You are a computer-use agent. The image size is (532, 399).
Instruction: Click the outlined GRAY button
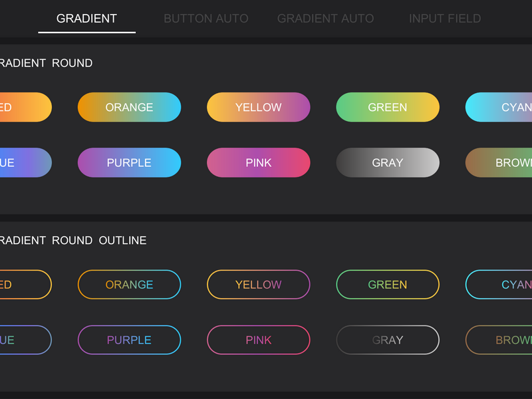(388, 340)
